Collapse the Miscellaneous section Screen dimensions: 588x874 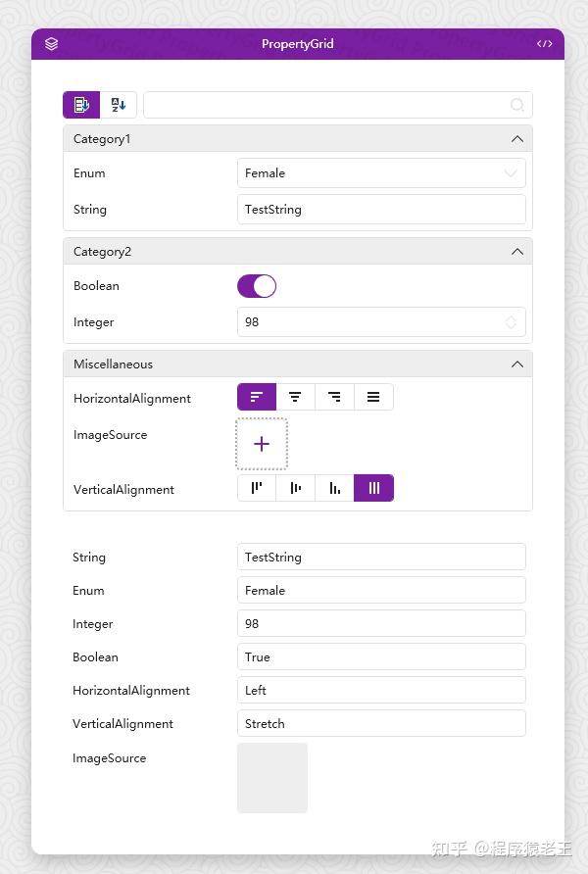(x=517, y=364)
